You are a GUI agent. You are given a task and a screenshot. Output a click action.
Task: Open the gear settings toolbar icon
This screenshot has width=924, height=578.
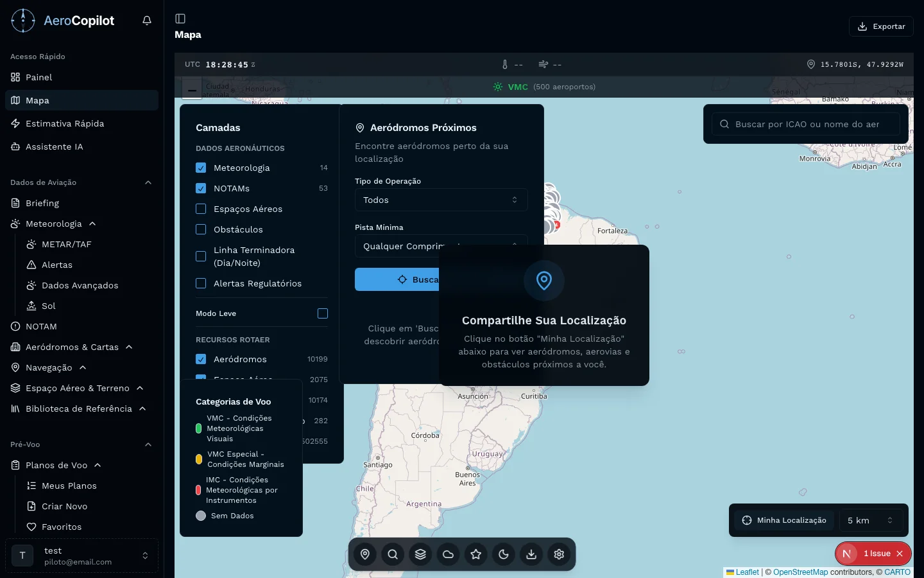[559, 554]
